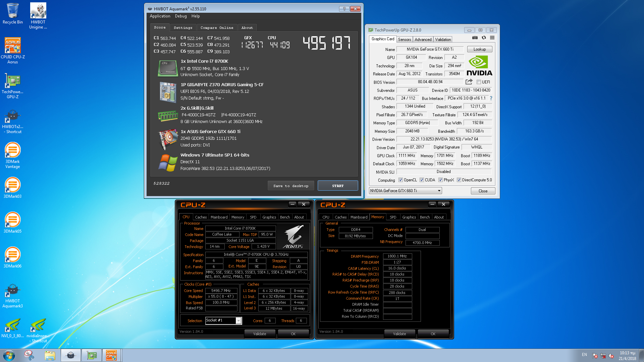Open the Recycle Bin desktop icon
This screenshot has width=644, height=362.
pyautogui.click(x=13, y=13)
